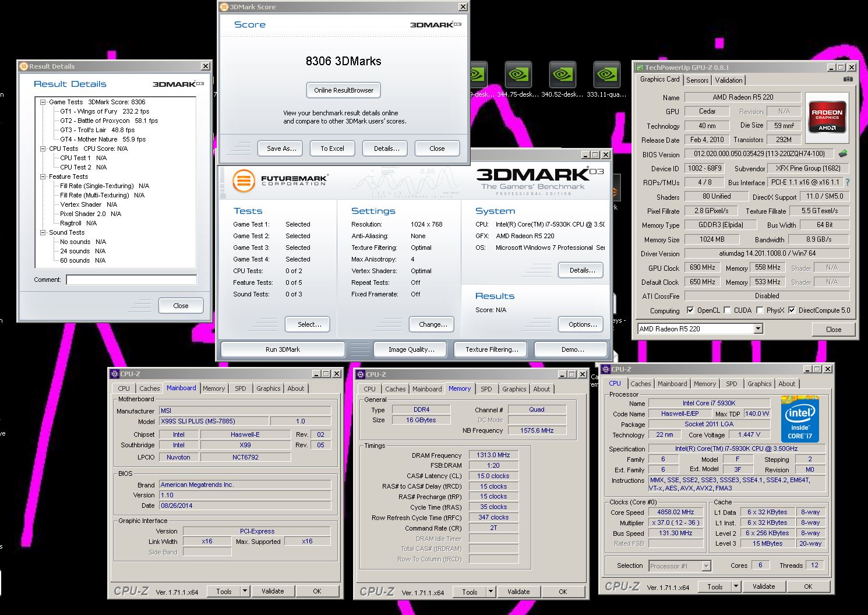Click the Futuremark orange logo icon
This screenshot has width=868, height=615.
click(x=244, y=181)
